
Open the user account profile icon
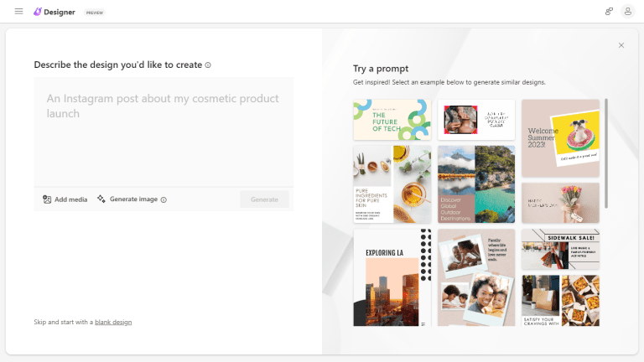click(x=627, y=12)
